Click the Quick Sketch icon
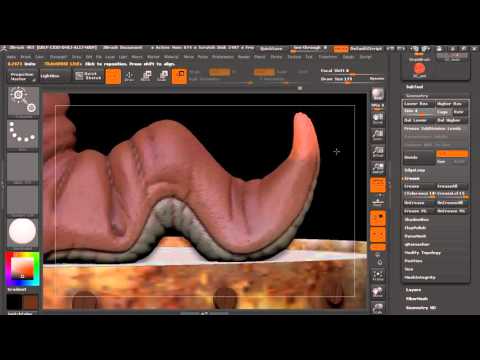Screen dimensions: 480x360 (88, 76)
